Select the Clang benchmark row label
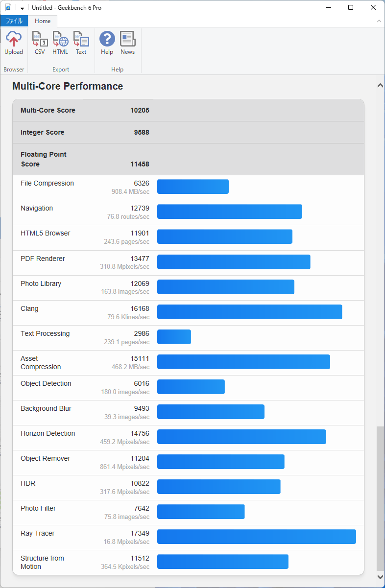This screenshot has height=588, width=385. point(29,308)
